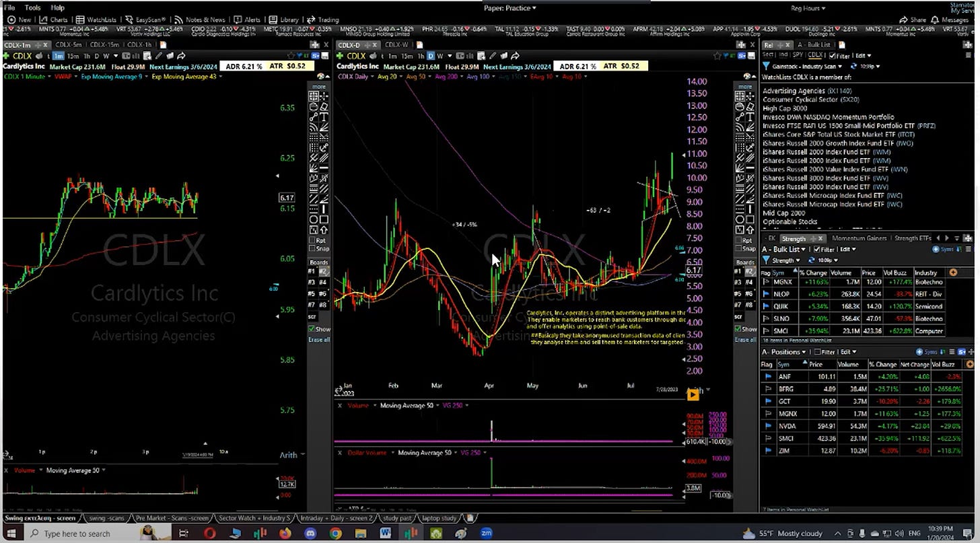Screen dimensions: 980x543
Task: Toggle Snap checkbox in 1-minute chart's drawing palette
Action: point(312,248)
